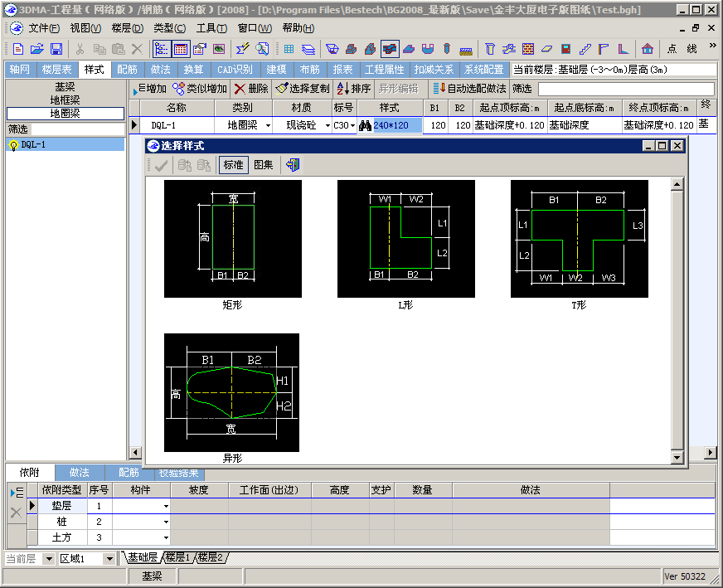Click the red door icon
723x588 pixels.
(x=565, y=49)
